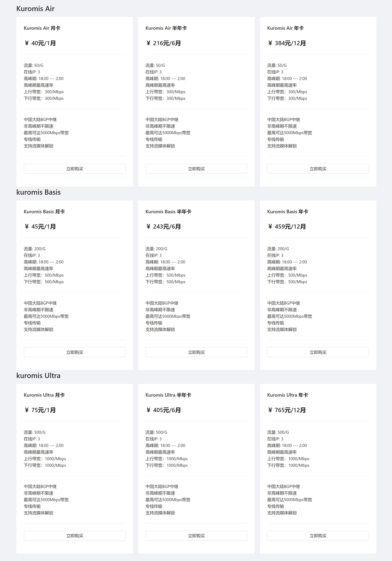Click the ¥ 75元/1月 price
Screen dimensions: 392x561
(40, 410)
